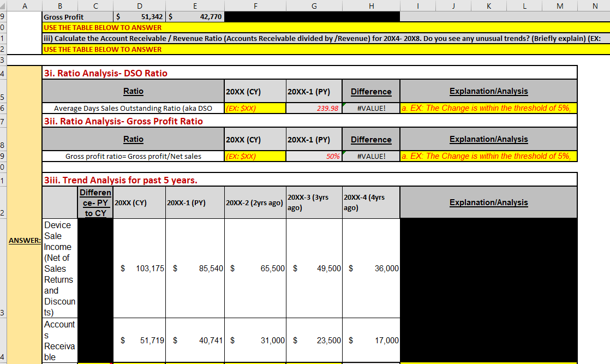
Task: Click the Gross Profit label cell
Action: [78, 17]
